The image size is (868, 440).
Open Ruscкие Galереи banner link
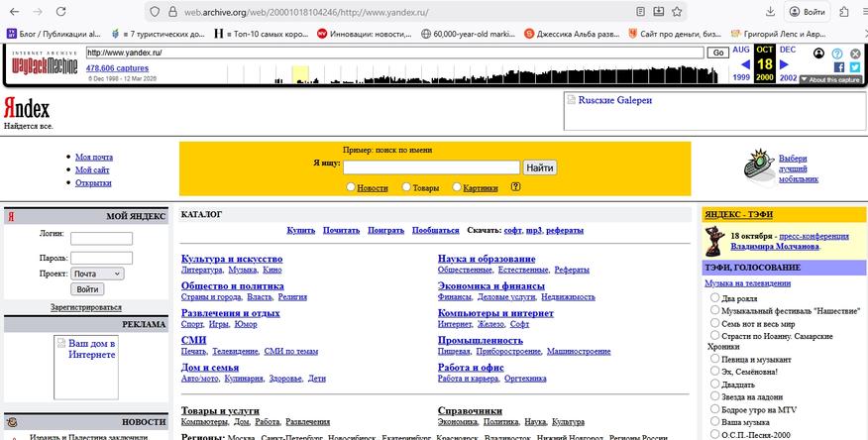click(615, 100)
